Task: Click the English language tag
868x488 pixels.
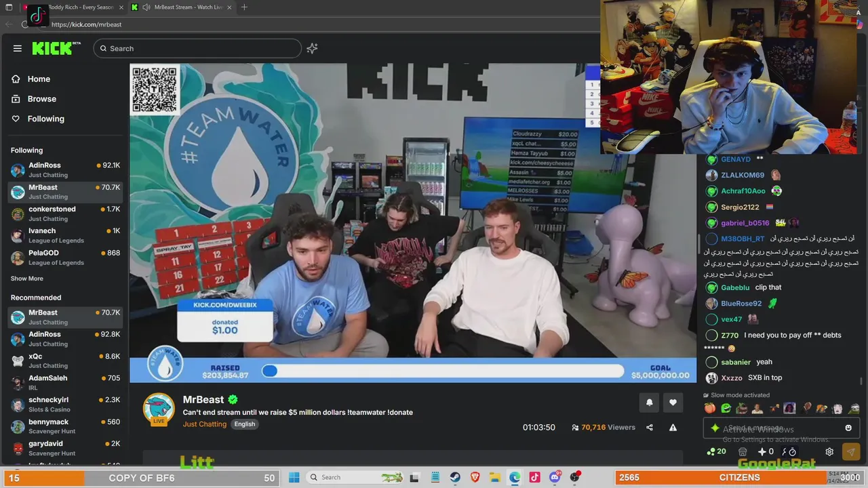Action: click(245, 424)
